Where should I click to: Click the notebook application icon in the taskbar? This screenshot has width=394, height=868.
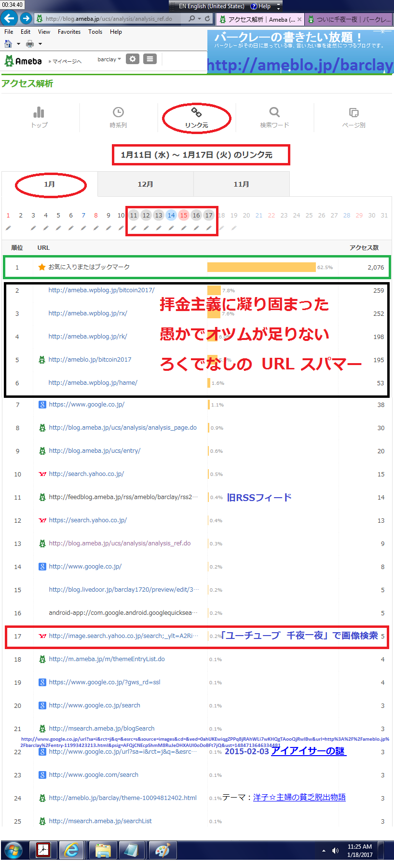click(132, 850)
